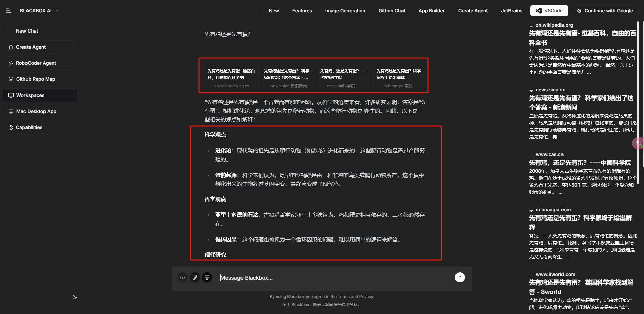This screenshot has width=644, height=314.
Task: Open the 新浪新闻 result title link
Action: [581, 103]
